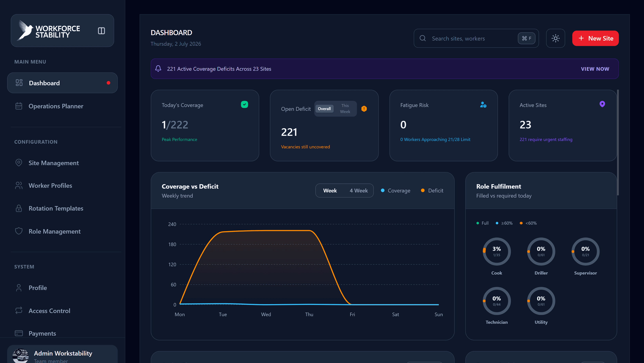Click the Payments card icon
Image resolution: width=644 pixels, height=363 pixels.
[19, 333]
